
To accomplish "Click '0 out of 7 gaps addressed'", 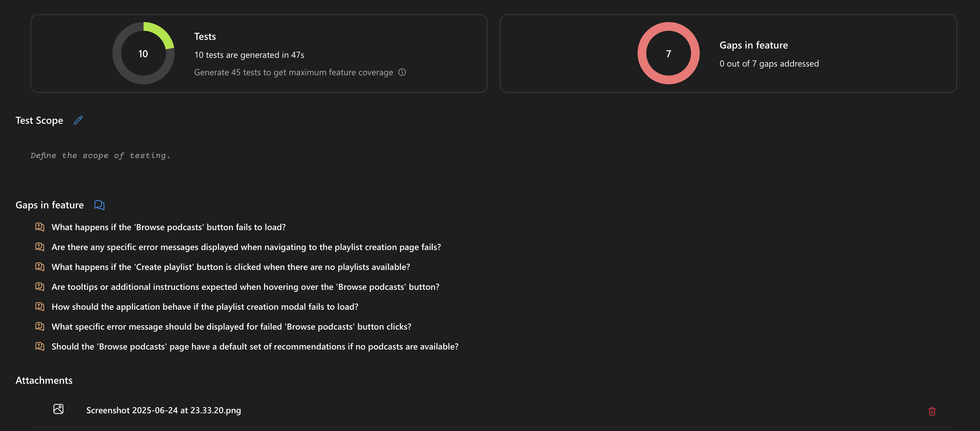I will [x=769, y=63].
